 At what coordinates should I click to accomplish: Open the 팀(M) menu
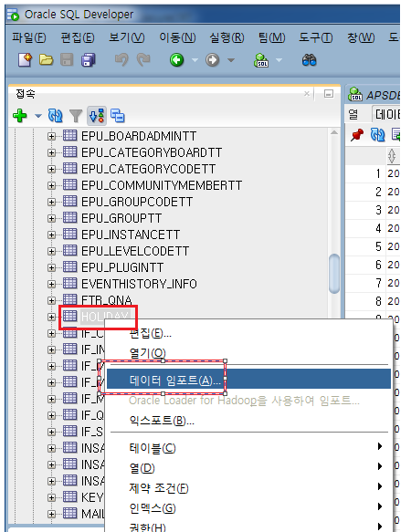point(271,37)
